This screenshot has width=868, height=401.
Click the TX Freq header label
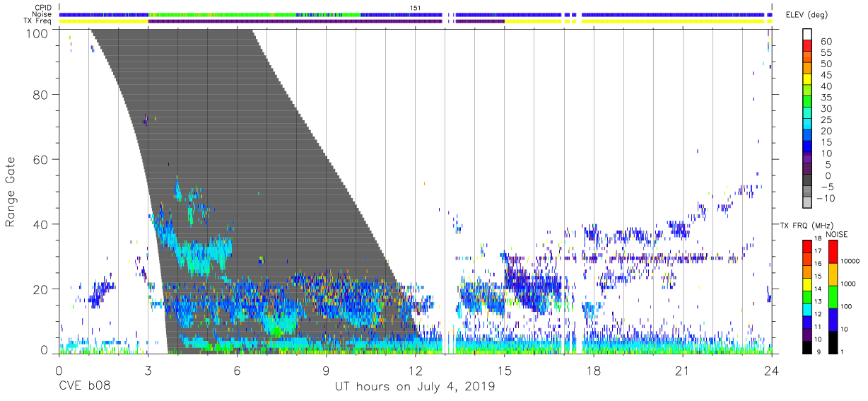[x=38, y=21]
